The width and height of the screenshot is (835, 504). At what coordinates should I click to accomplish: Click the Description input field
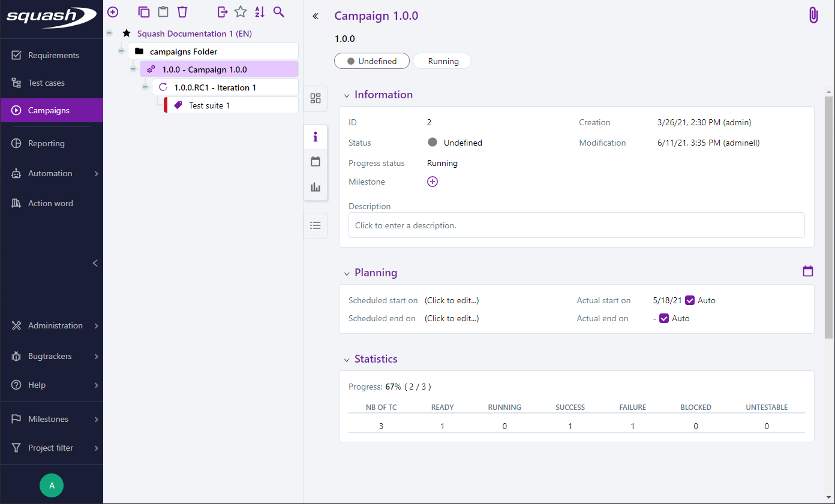tap(576, 225)
